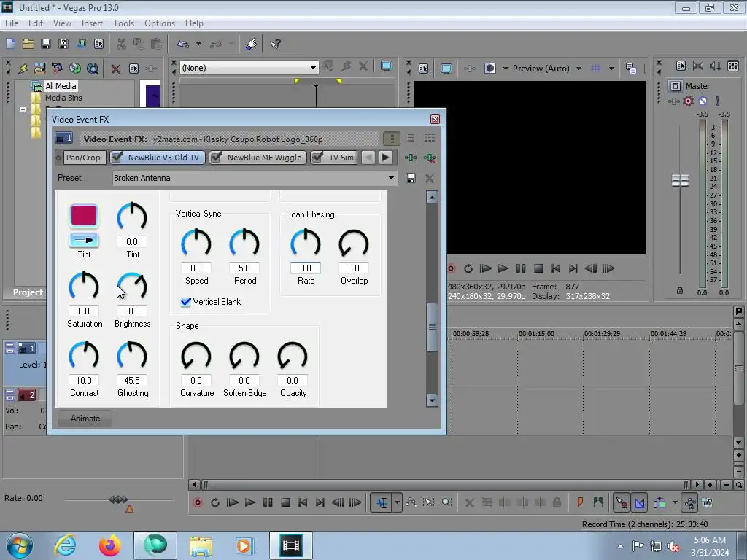Click the Undo arrow icon
This screenshot has height=560, width=747.
tap(183, 44)
